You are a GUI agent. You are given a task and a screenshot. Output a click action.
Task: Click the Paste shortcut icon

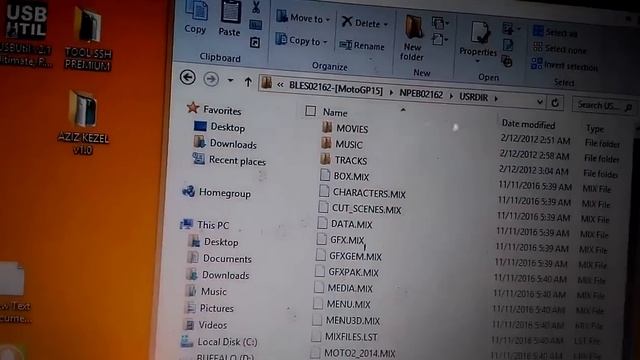click(255, 42)
